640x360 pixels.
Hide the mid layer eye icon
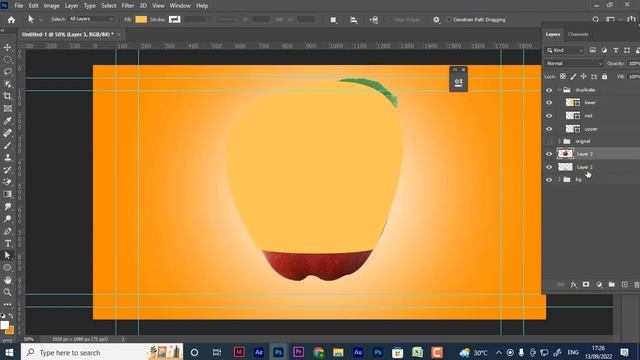click(x=549, y=116)
